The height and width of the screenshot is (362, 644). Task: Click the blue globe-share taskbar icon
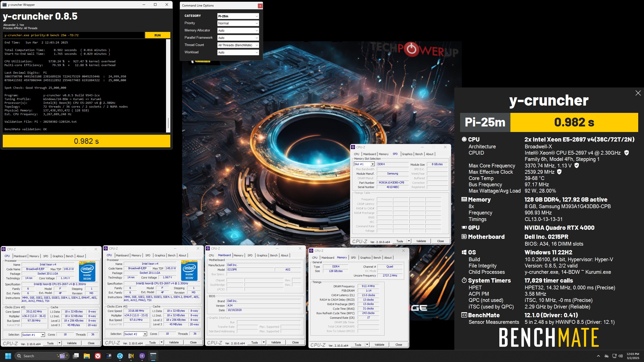(x=120, y=356)
